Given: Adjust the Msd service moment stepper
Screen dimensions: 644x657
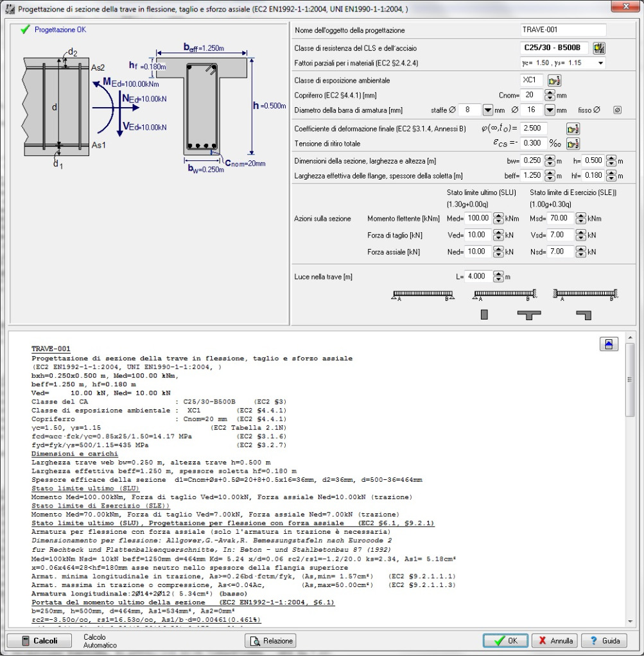Looking at the screenshot, I should [580, 218].
